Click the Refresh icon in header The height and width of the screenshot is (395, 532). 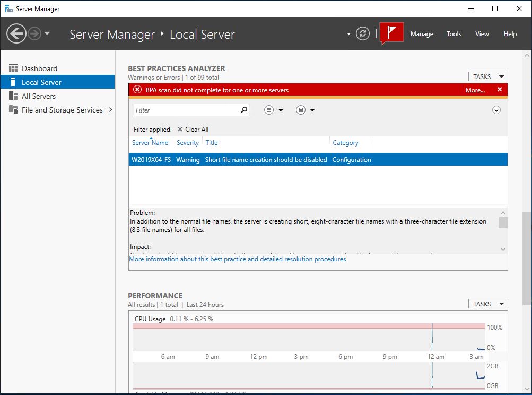(363, 33)
